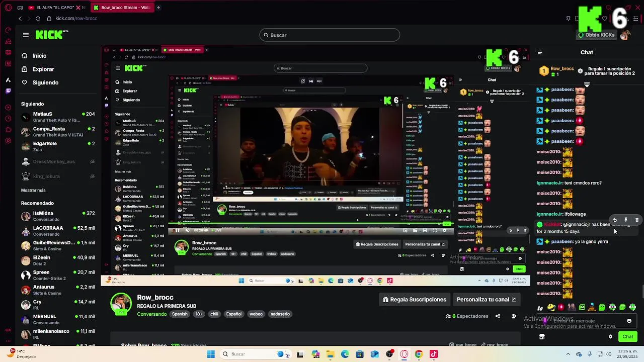Expand Mostrar más in following list
The height and width of the screenshot is (362, 644).
tap(33, 191)
